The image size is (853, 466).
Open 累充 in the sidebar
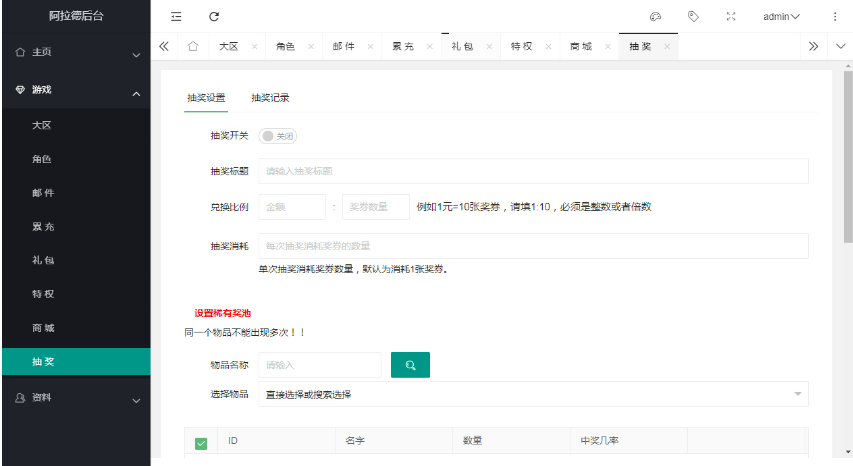tap(76, 226)
